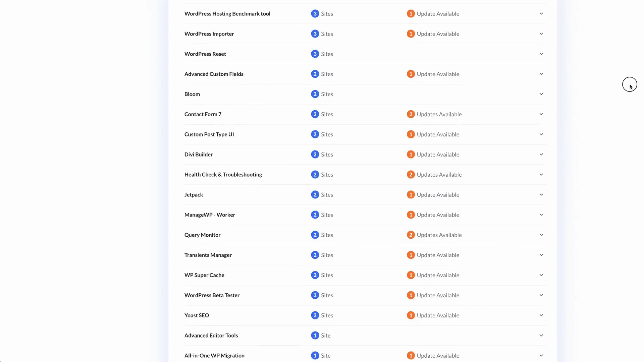Expand the Bloom plugin details
This screenshot has height=362, width=644.
pyautogui.click(x=541, y=94)
